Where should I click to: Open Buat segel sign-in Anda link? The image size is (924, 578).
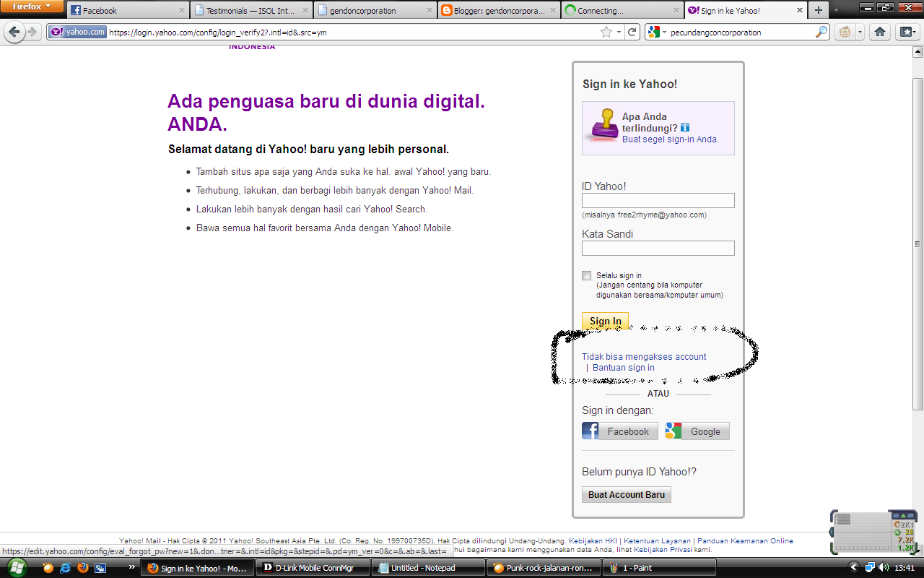(x=670, y=139)
